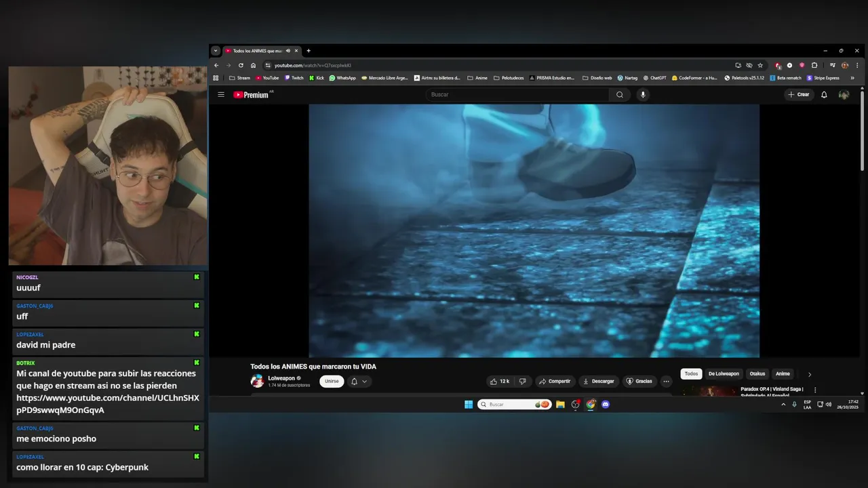Open the Diseño web bookmarks folder
Viewport: 868px width, 488px height.
pos(597,78)
